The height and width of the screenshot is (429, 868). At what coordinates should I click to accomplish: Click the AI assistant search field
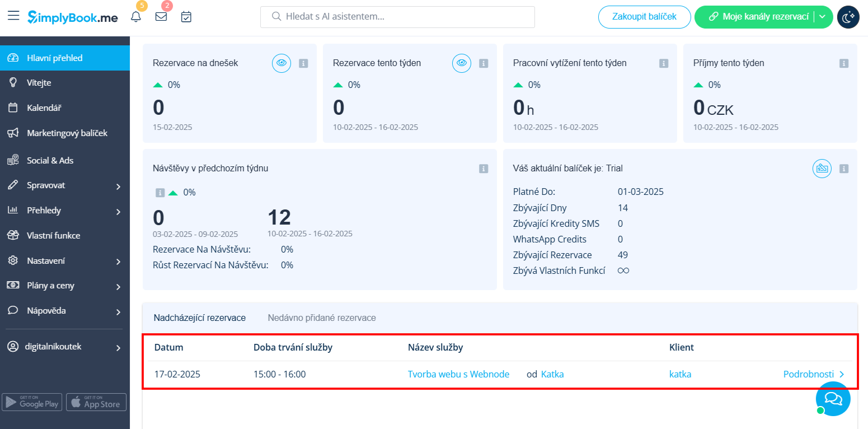(x=397, y=17)
